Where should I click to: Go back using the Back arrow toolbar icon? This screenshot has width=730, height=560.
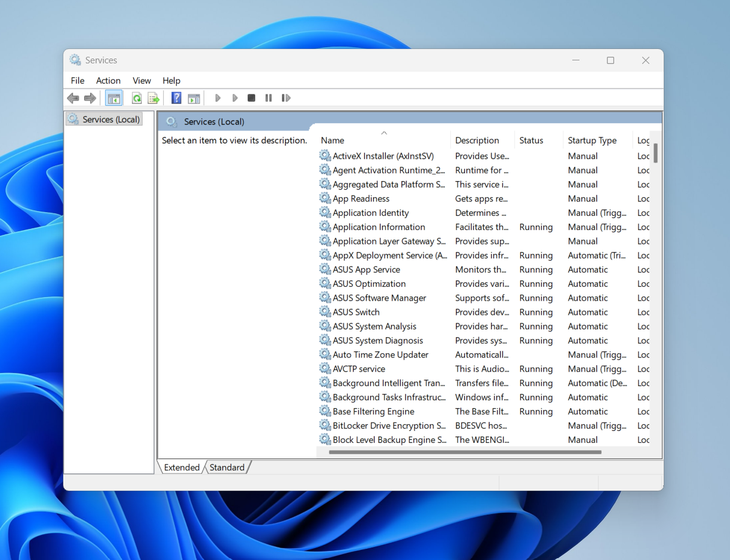point(73,98)
